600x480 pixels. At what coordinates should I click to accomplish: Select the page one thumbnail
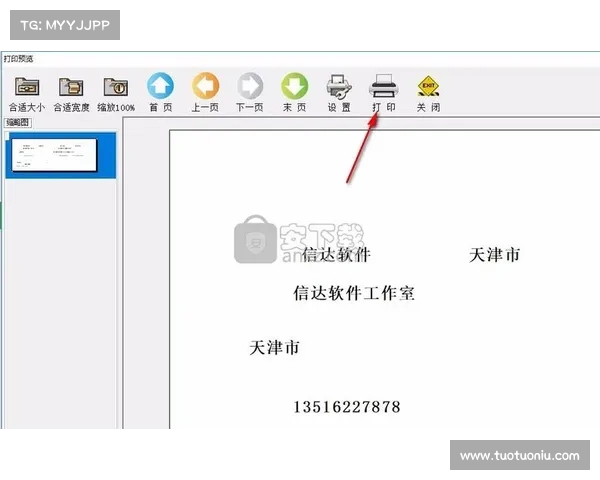(x=60, y=155)
